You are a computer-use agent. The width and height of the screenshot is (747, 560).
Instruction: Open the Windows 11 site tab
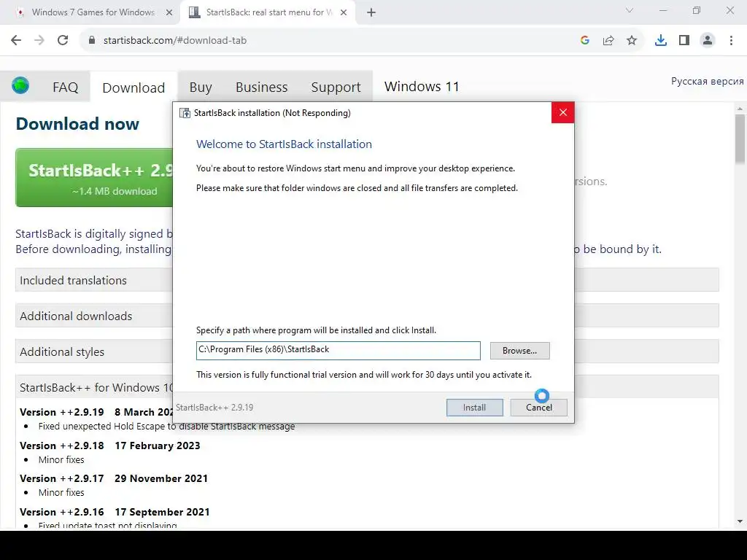(x=422, y=86)
